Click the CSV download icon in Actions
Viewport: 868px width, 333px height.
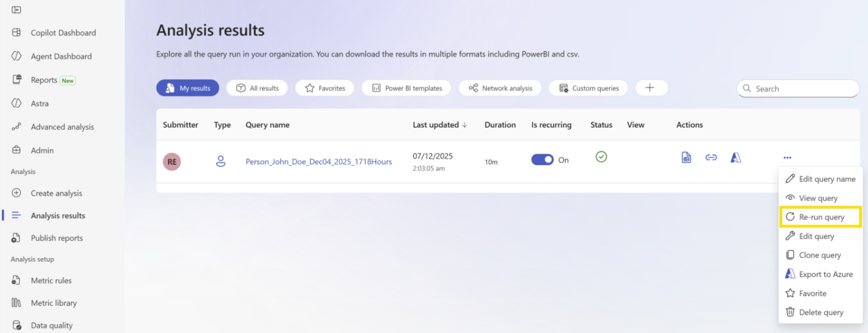click(686, 158)
